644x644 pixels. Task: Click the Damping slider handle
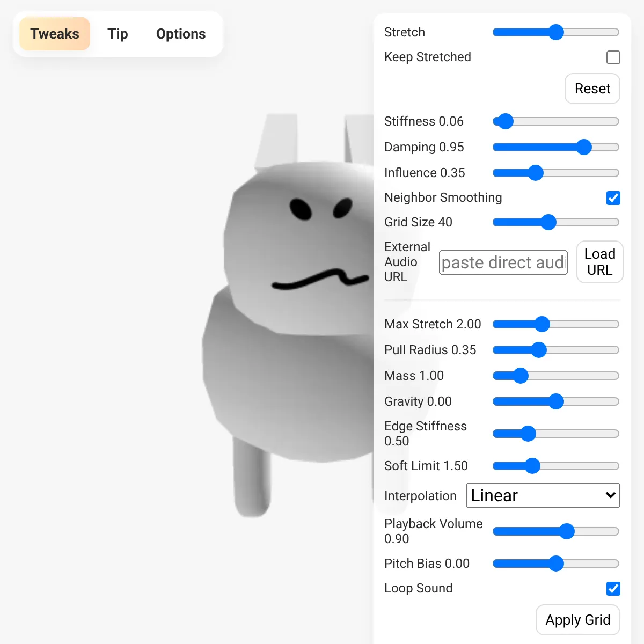tap(584, 147)
